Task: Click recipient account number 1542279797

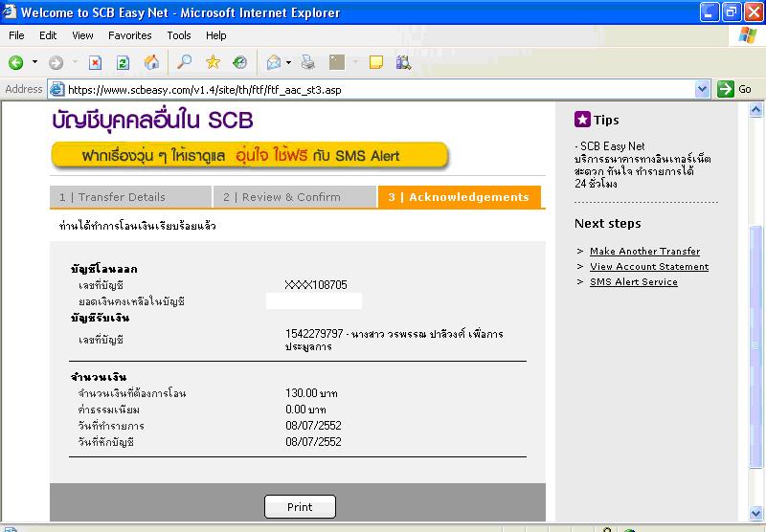Action: coord(314,334)
